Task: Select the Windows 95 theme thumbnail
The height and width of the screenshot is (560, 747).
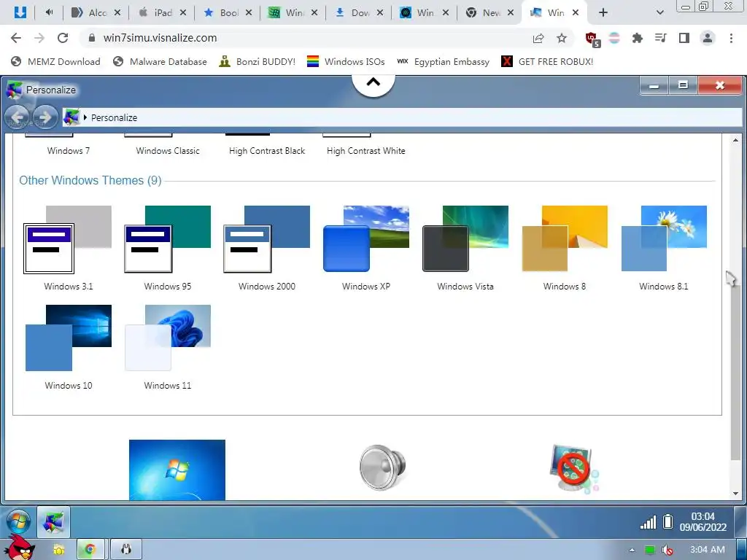Action: (167, 239)
